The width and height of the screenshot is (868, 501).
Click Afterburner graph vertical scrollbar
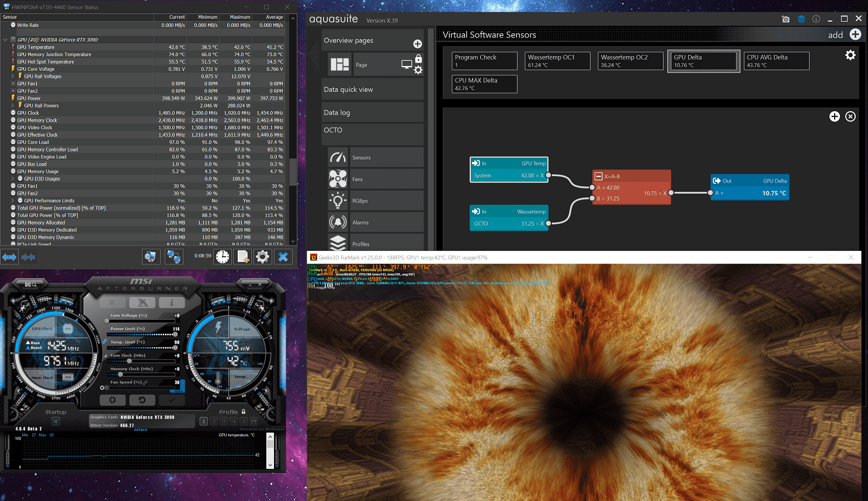[x=270, y=451]
